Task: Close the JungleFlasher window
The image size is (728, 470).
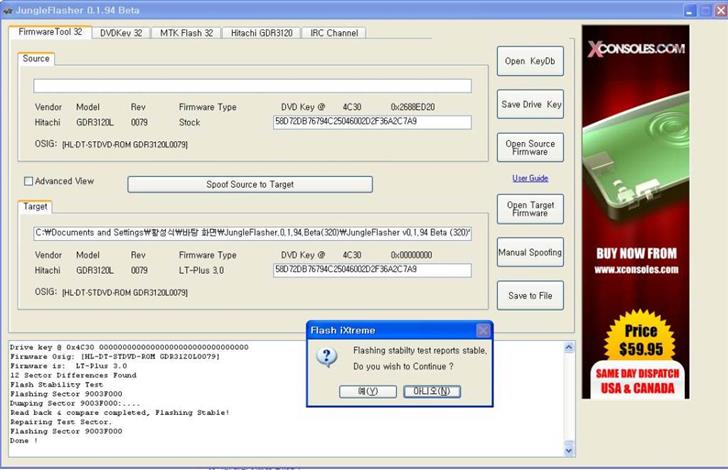Action: pyautogui.click(x=721, y=10)
